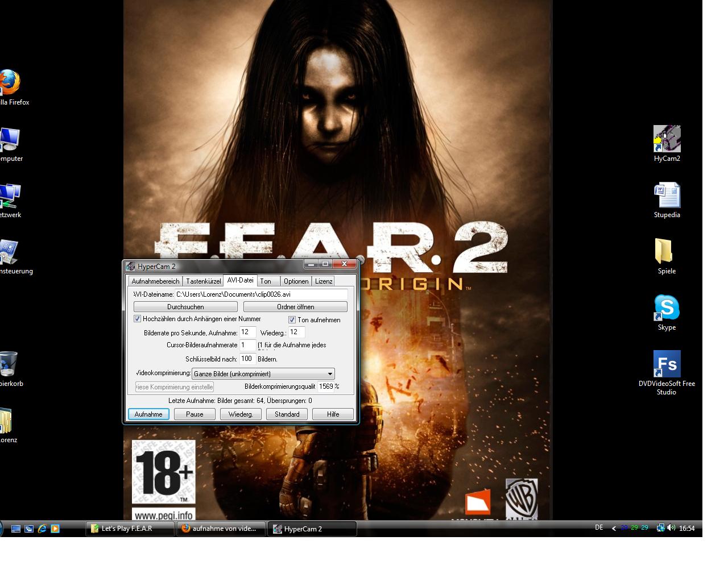Click the 16:54 taskbar clock

click(686, 528)
